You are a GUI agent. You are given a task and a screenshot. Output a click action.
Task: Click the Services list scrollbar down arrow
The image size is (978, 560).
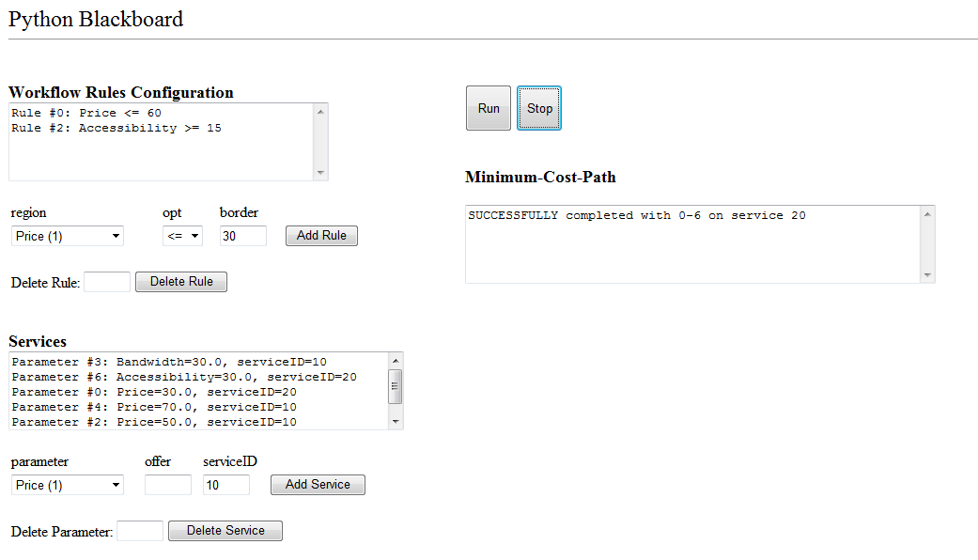396,422
